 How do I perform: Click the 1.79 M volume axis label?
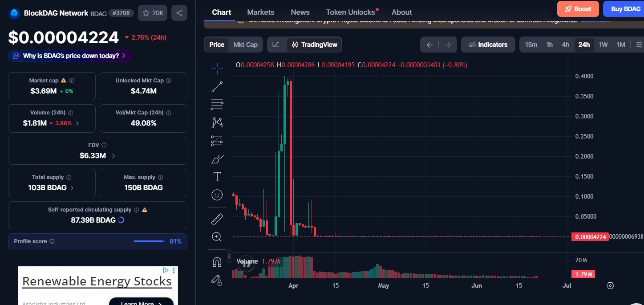coord(583,274)
